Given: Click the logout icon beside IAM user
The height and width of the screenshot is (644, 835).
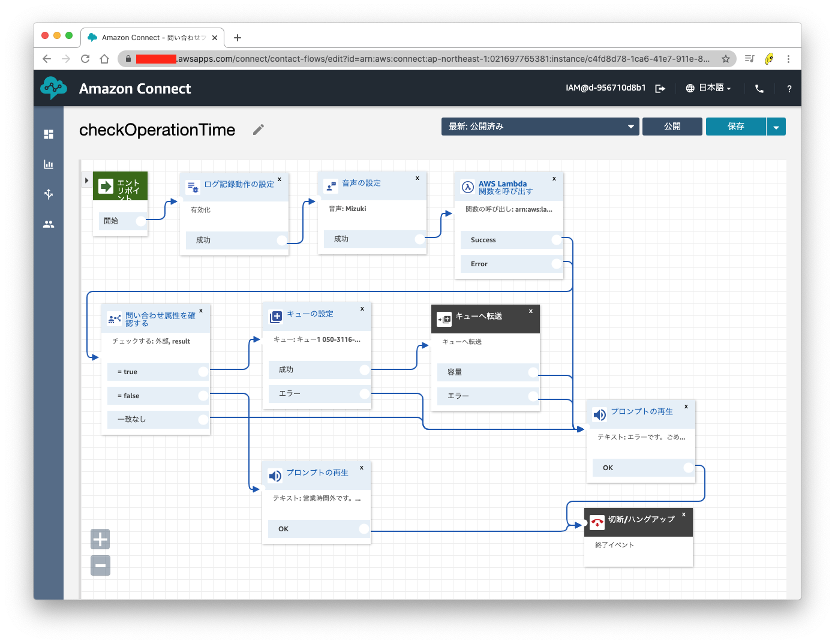Looking at the screenshot, I should pyautogui.click(x=660, y=89).
